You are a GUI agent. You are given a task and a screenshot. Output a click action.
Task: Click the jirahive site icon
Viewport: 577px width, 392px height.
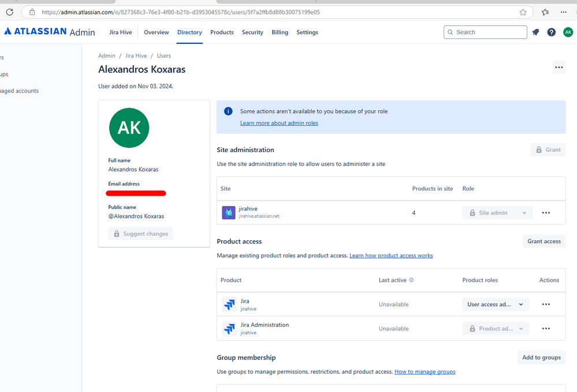(229, 212)
